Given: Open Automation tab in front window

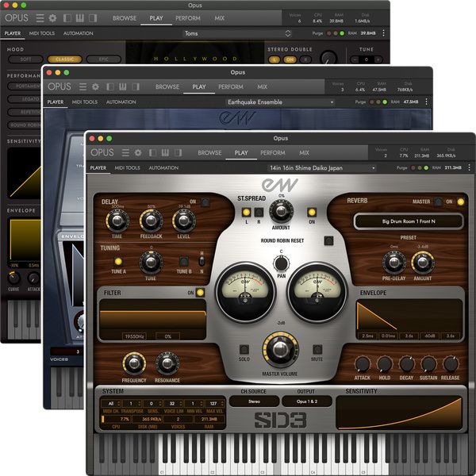Looking at the screenshot, I should click(x=163, y=167).
